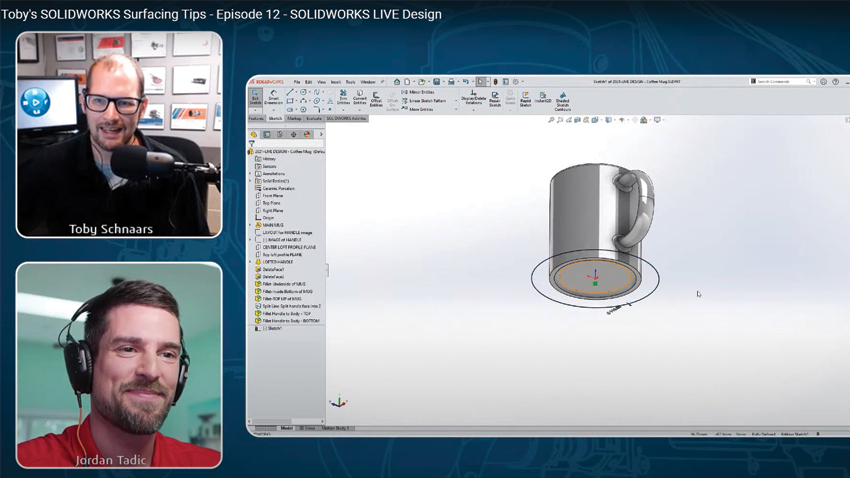Screen dimensions: 850x478
Task: Click the New document icon
Action: (407, 82)
